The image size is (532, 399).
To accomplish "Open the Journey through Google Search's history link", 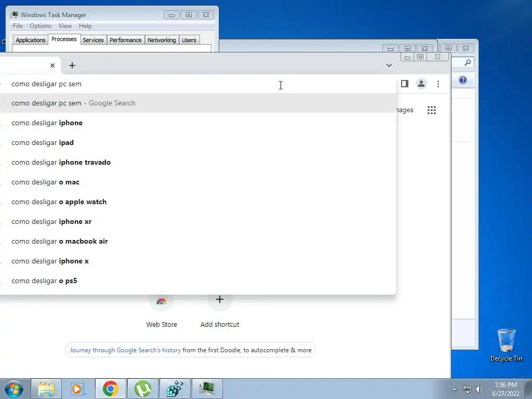I will [125, 350].
